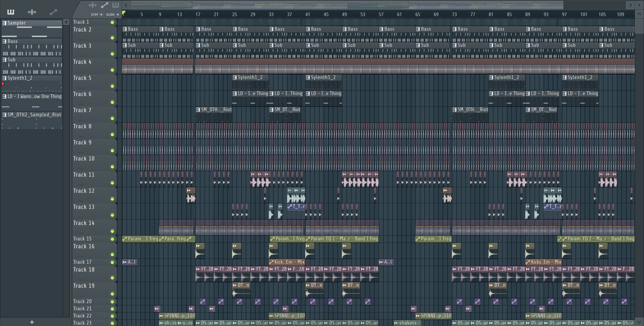
Task: Open the menu of the shakers audio clip
Action: pyautogui.click(x=396, y=323)
